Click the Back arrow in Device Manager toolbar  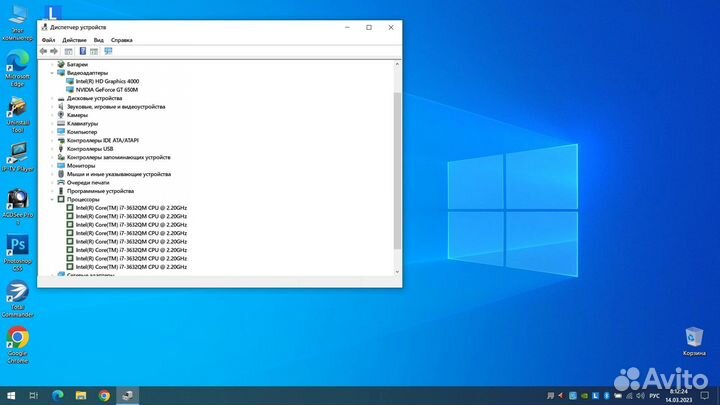(43, 51)
